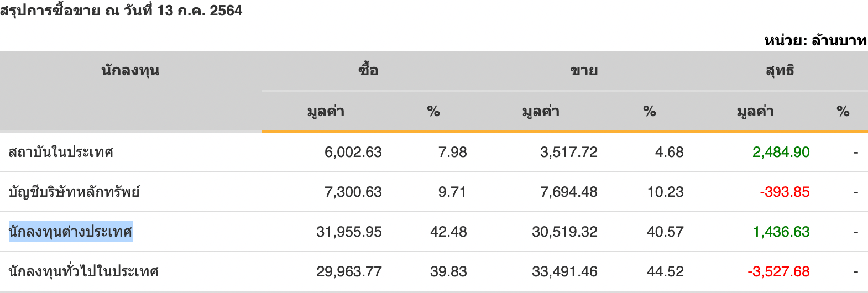
Task: Click the red net value -3,527.68
Action: (778, 271)
